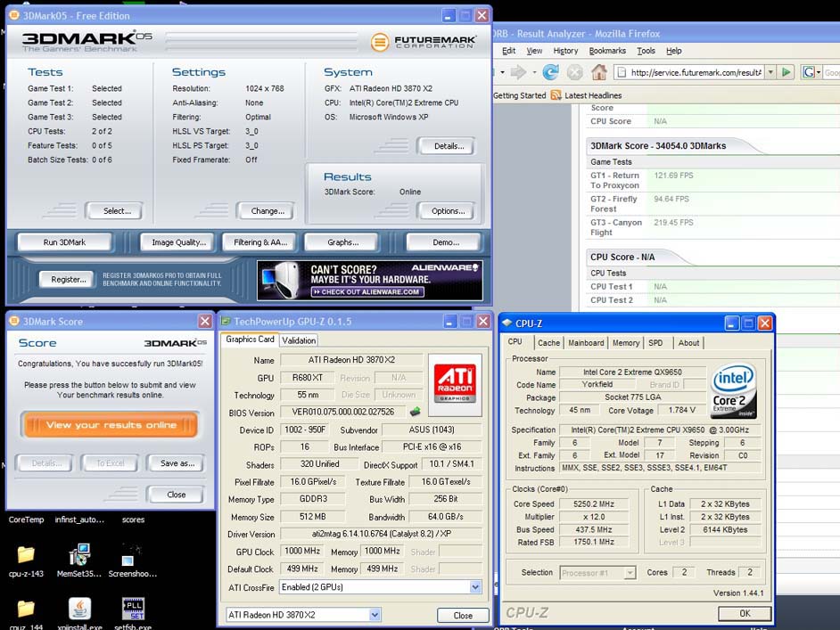Click the 3DMark Score window title icon

point(14,321)
